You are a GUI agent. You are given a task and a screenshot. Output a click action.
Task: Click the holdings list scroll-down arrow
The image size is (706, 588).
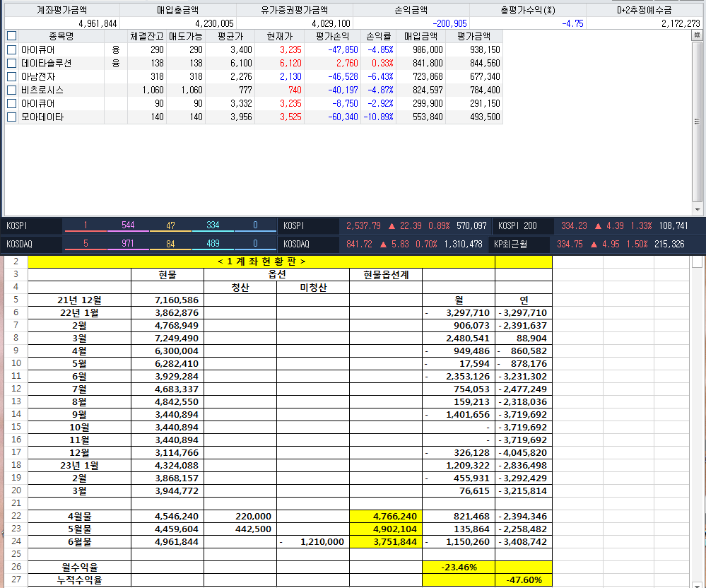point(698,210)
